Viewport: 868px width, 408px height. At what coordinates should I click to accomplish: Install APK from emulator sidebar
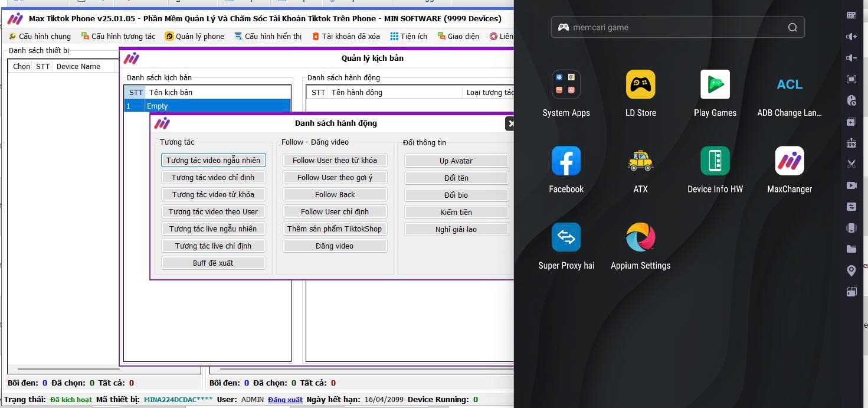pos(851,143)
